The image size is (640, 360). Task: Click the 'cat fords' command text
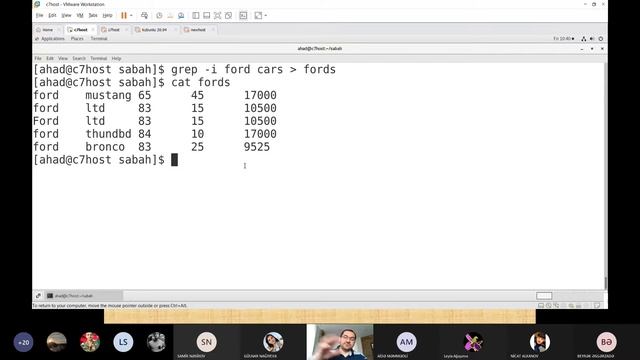click(200, 82)
